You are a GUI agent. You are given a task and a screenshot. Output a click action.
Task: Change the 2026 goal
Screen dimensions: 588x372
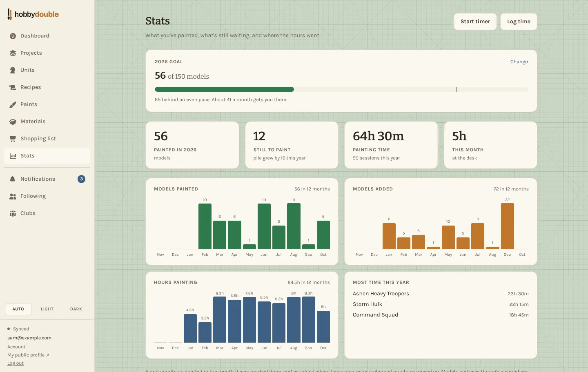pos(519,62)
